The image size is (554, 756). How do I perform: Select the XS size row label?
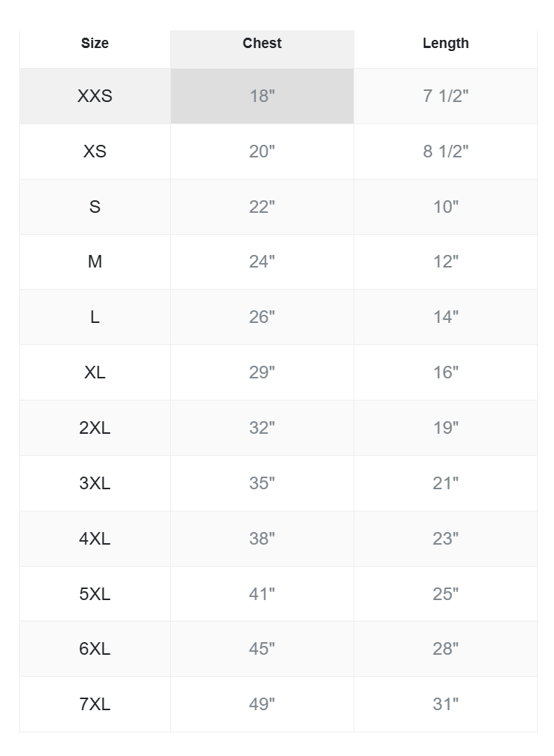(95, 151)
